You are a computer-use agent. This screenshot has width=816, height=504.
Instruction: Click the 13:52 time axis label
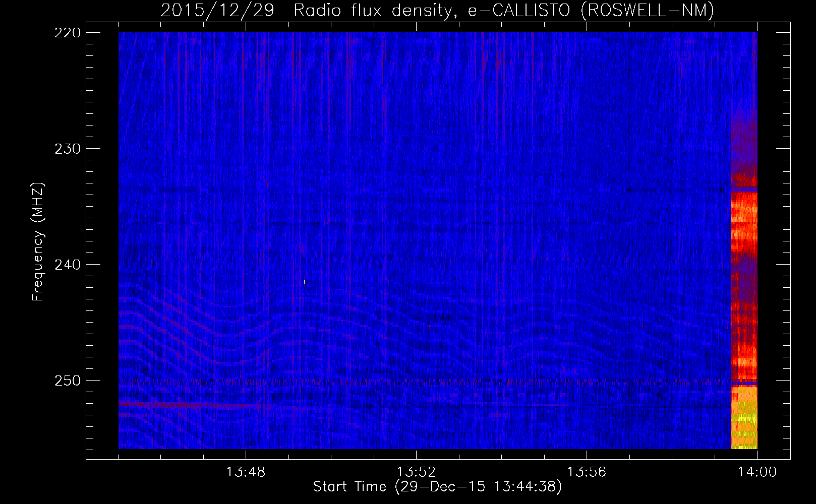coord(416,472)
